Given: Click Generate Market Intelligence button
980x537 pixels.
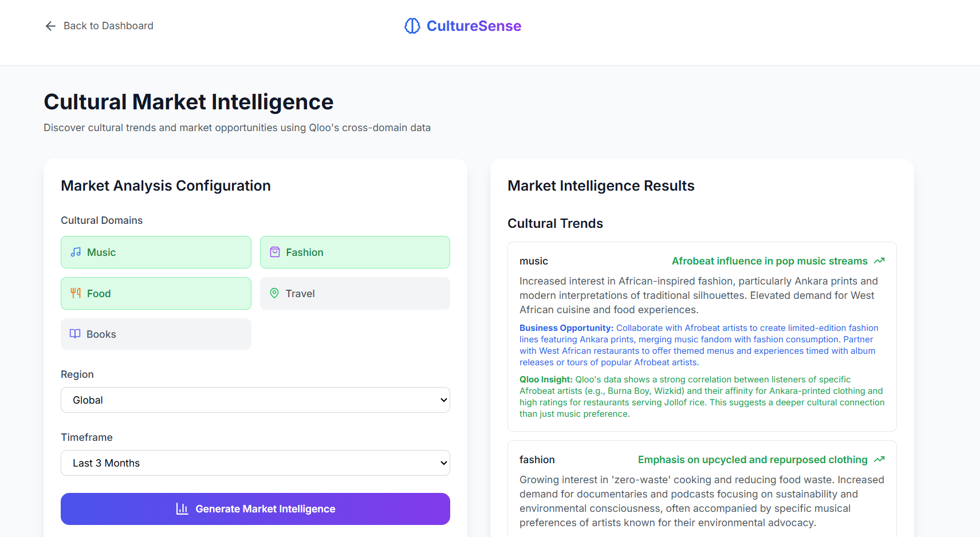Looking at the screenshot, I should 255,508.
